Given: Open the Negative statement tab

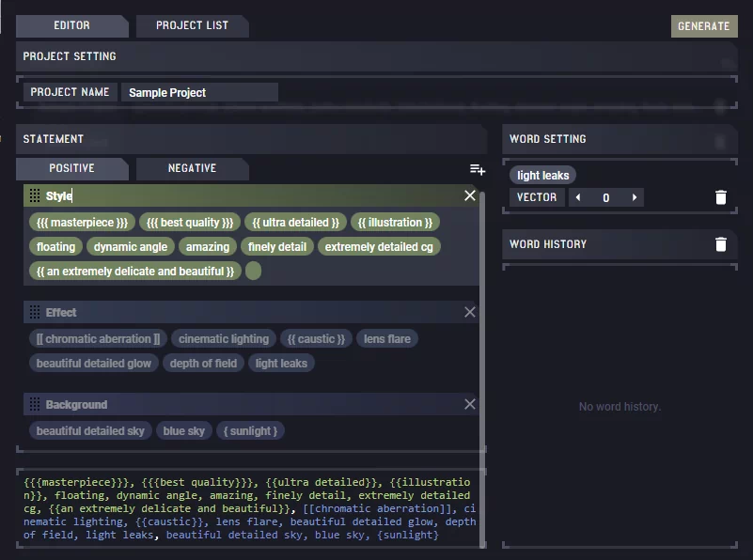Looking at the screenshot, I should 192,168.
